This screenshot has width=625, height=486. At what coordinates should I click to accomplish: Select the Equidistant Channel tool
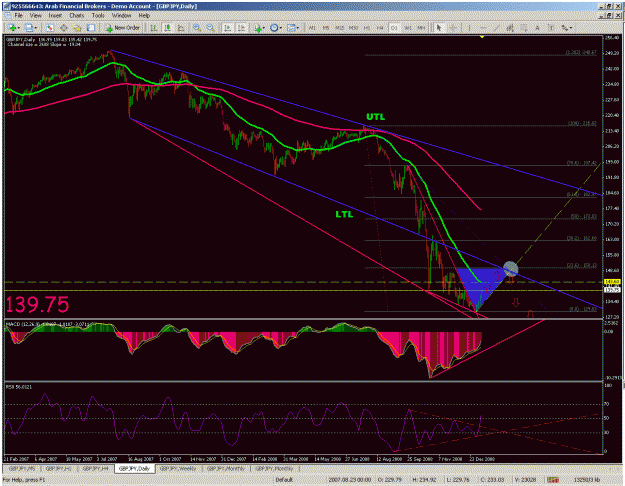(x=510, y=28)
